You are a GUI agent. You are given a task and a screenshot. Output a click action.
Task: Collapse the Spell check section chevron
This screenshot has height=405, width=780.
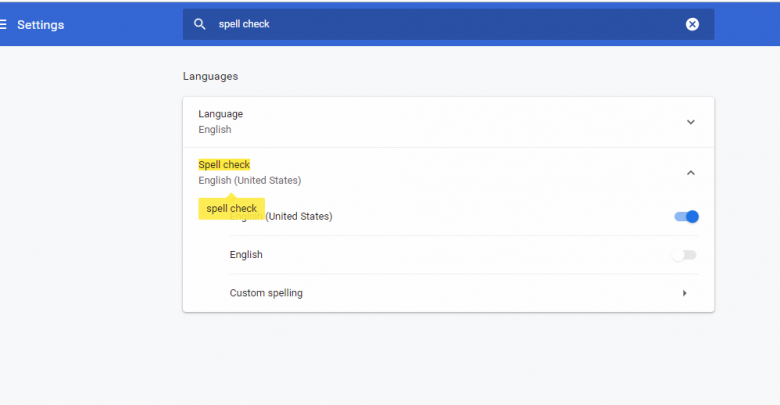[x=690, y=172]
